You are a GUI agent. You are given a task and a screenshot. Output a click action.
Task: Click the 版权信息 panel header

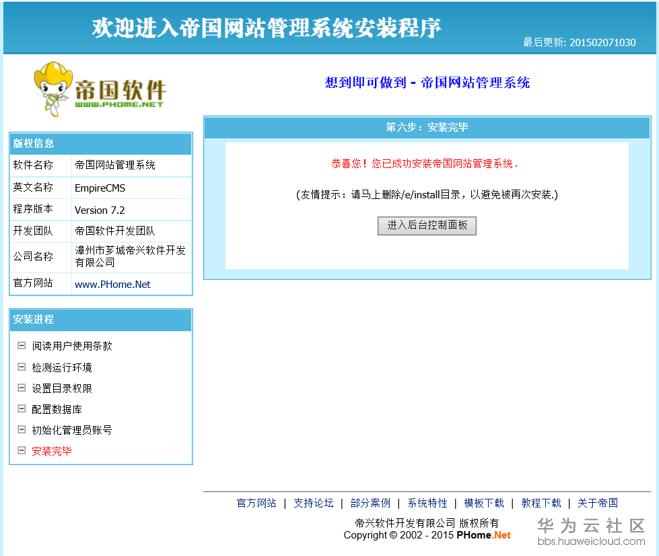(x=100, y=143)
